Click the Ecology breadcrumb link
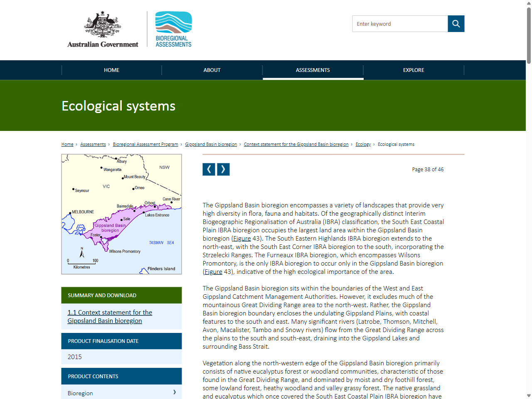This screenshot has width=532, height=399. [x=363, y=144]
